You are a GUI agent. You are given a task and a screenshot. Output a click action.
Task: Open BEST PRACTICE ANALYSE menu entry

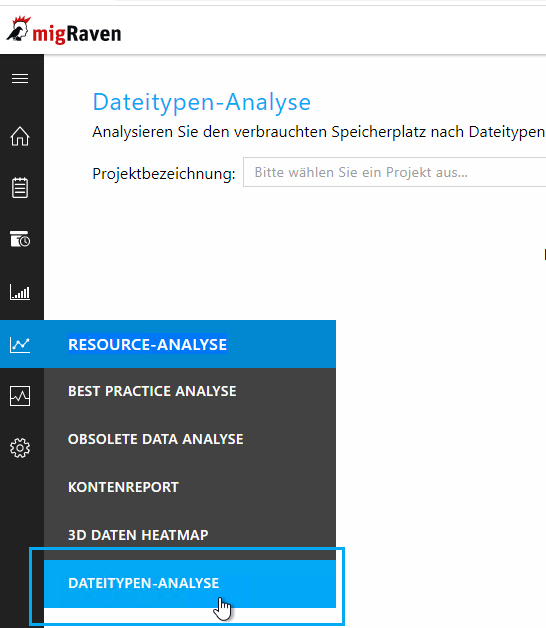click(152, 391)
